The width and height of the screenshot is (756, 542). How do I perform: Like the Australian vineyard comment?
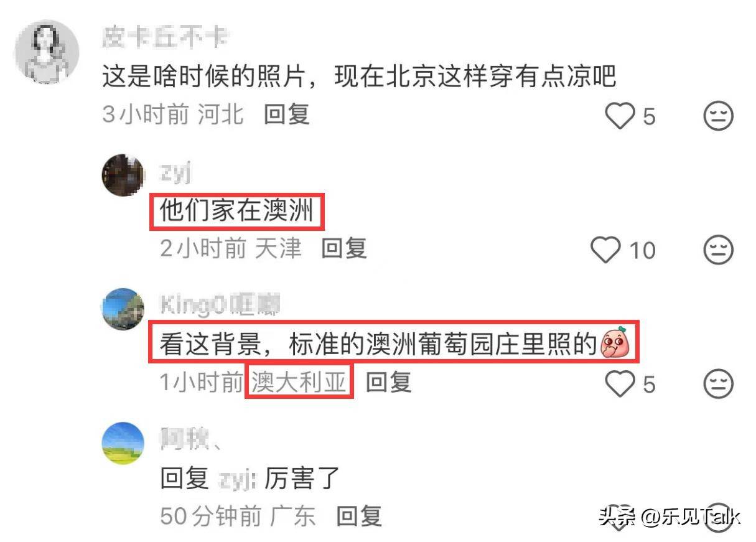[x=619, y=384]
